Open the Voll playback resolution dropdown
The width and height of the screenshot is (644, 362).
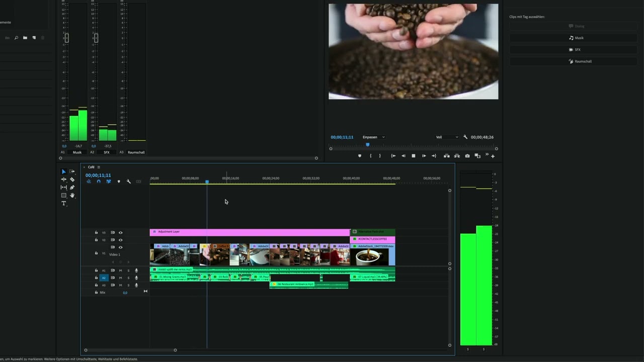(447, 137)
